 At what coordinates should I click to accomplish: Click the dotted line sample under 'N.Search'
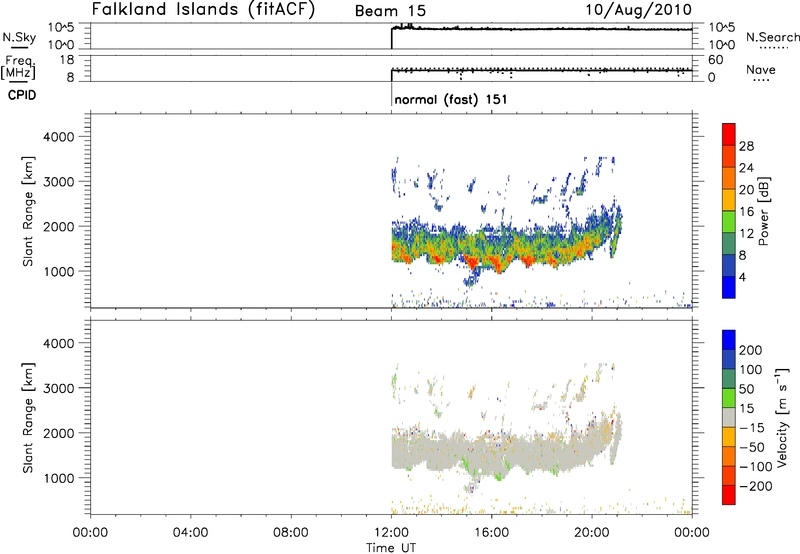[x=773, y=48]
